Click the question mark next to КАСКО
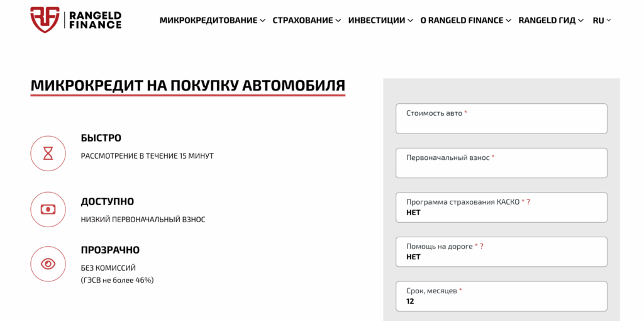 tap(528, 202)
